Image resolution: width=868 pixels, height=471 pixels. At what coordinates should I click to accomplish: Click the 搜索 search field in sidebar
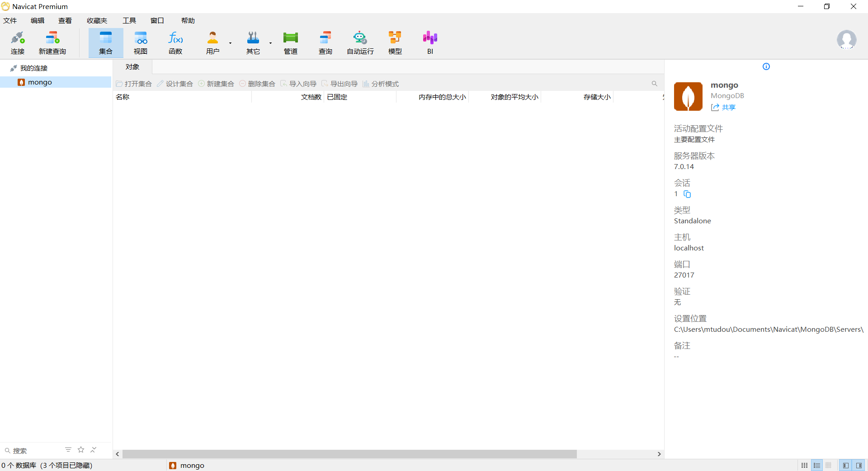coord(32,451)
